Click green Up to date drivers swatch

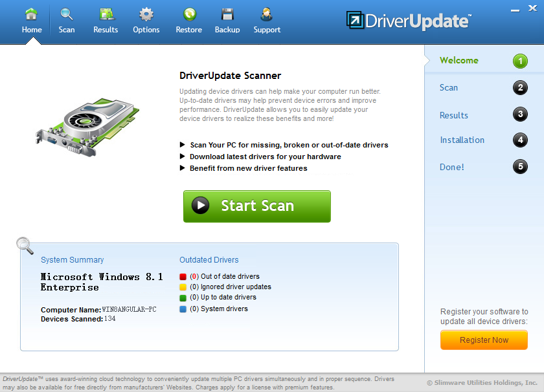[x=183, y=298]
